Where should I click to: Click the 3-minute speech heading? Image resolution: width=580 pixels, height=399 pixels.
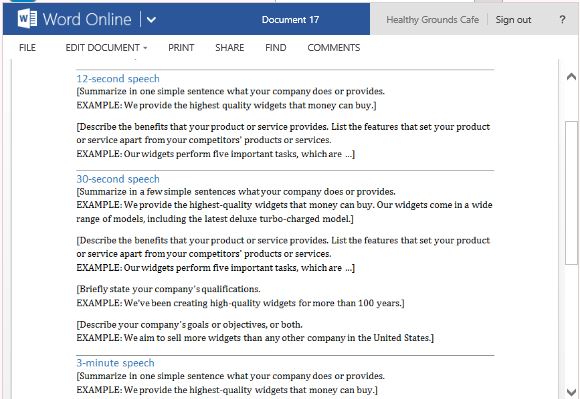(x=115, y=363)
